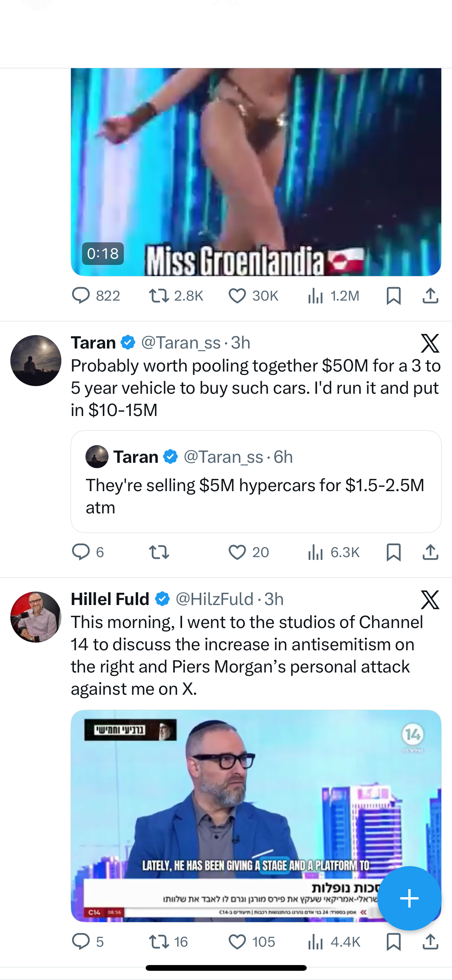Viewport: 452px width, 980px height.
Task: Open the X options icon on Hillel Fuld's post
Action: [430, 600]
